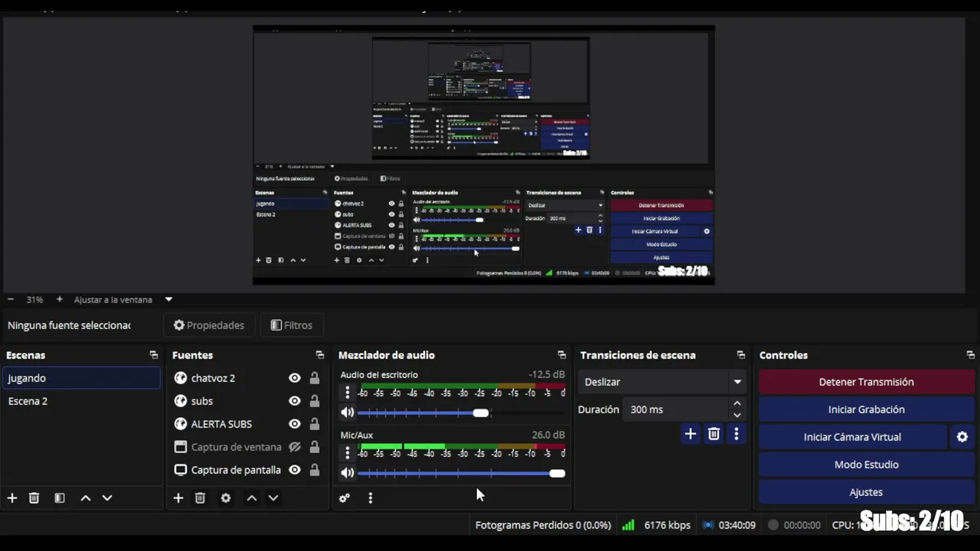Add a new source in Fuentes panel
Viewport: 980px width, 551px height.
tap(178, 498)
